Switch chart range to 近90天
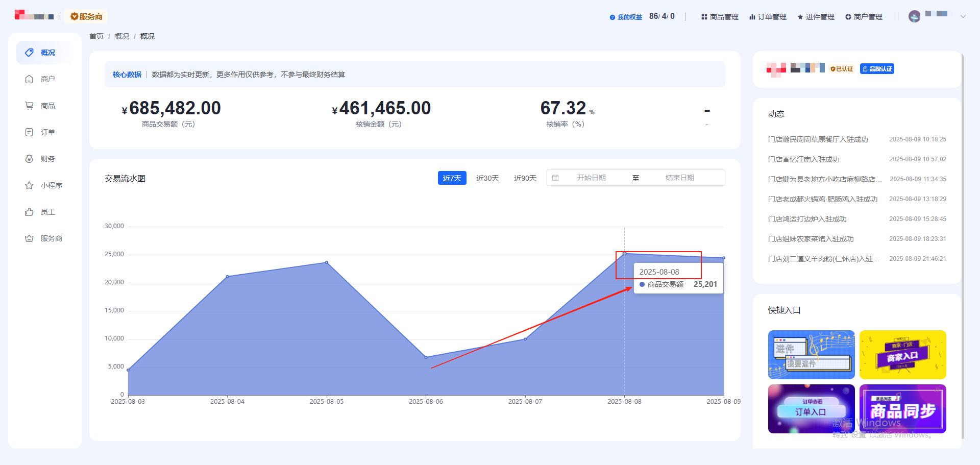980x465 pixels. pos(525,178)
